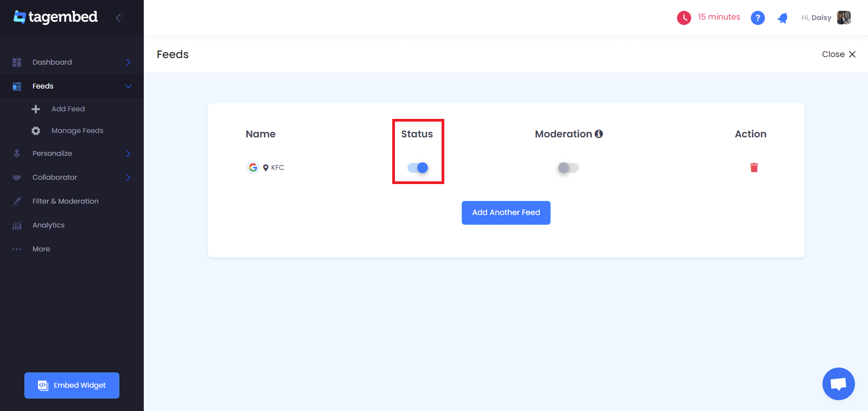Delete the KFC feed with trash icon
Screen dimensions: 868x411
coord(754,168)
